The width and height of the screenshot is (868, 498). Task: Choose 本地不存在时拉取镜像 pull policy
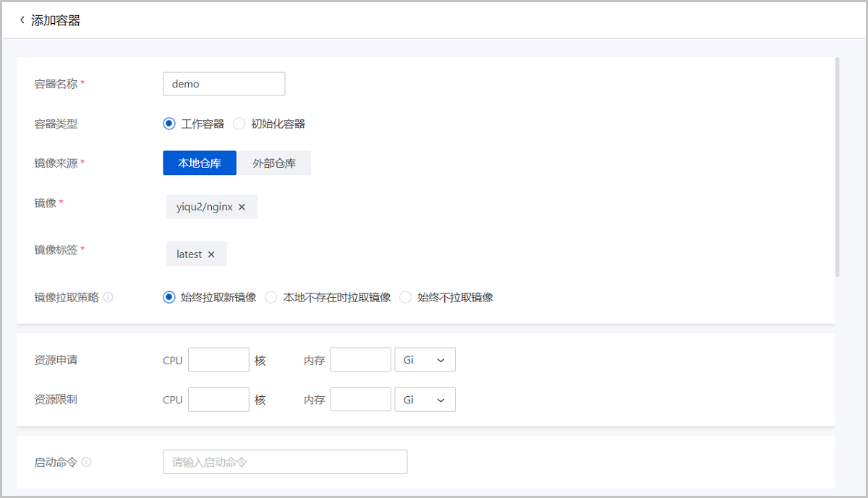(272, 297)
